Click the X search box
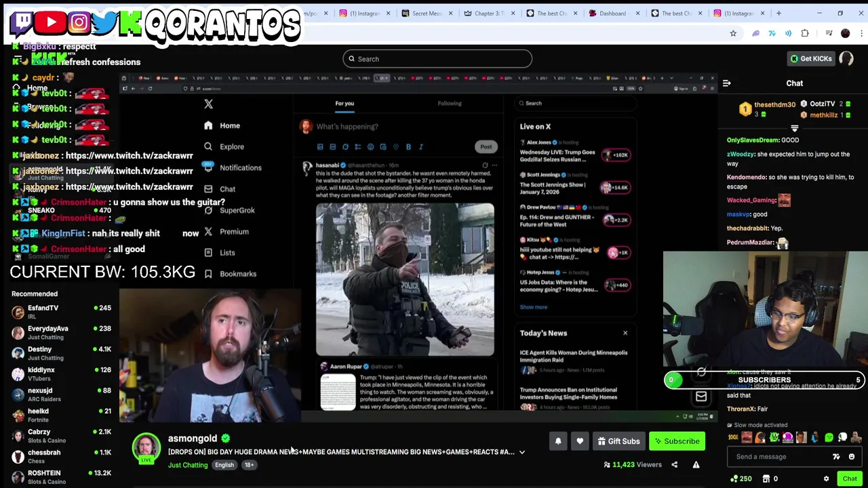Image resolution: width=868 pixels, height=488 pixels. point(575,103)
